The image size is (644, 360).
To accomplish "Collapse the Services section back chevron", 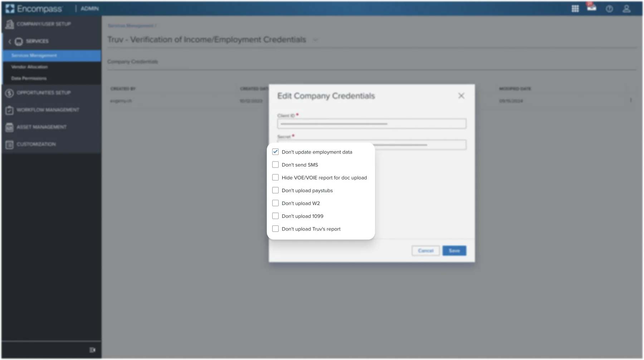I will point(10,42).
